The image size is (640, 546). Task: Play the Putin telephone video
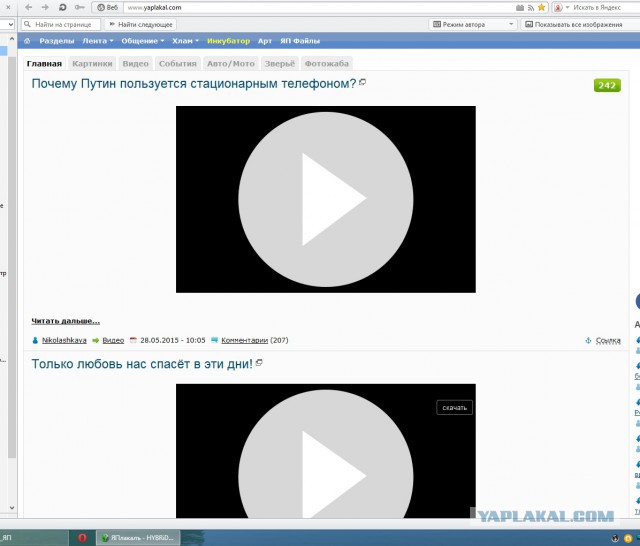[326, 199]
